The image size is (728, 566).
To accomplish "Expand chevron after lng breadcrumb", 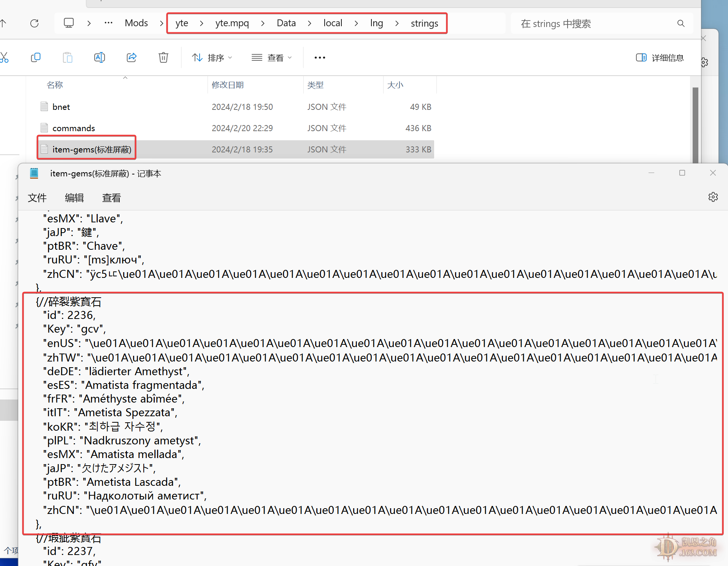I will coord(397,23).
